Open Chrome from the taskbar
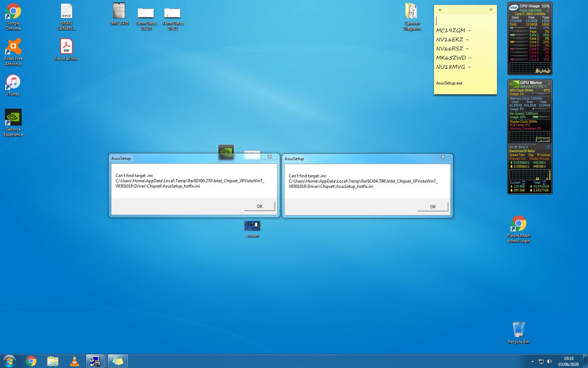 pos(31,361)
